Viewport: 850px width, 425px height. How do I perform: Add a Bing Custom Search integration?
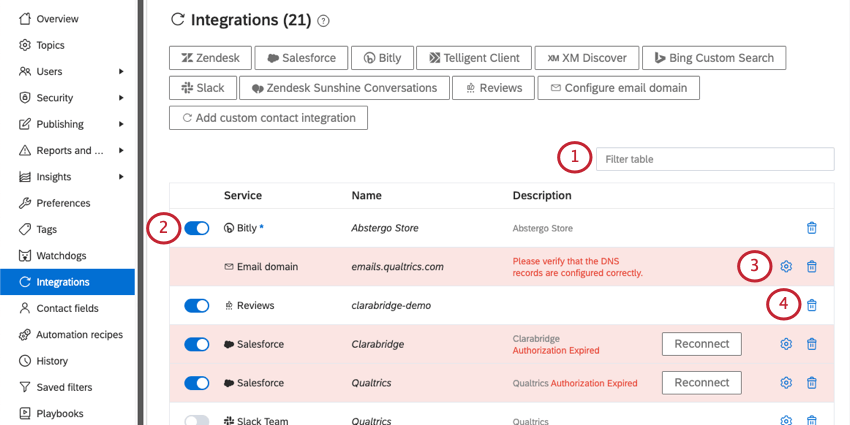tap(714, 58)
